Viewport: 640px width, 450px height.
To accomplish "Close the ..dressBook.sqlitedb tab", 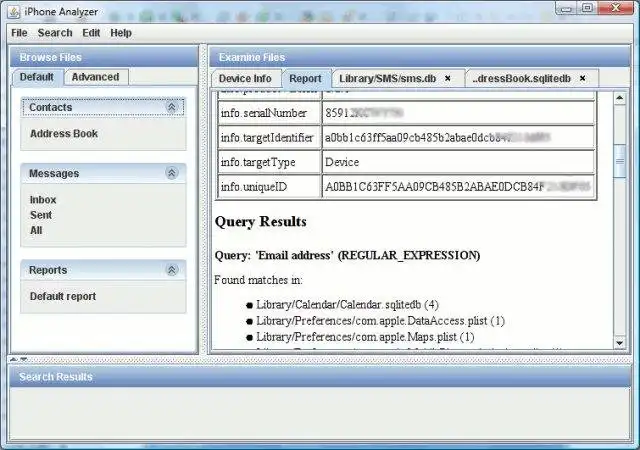I will (x=582, y=78).
